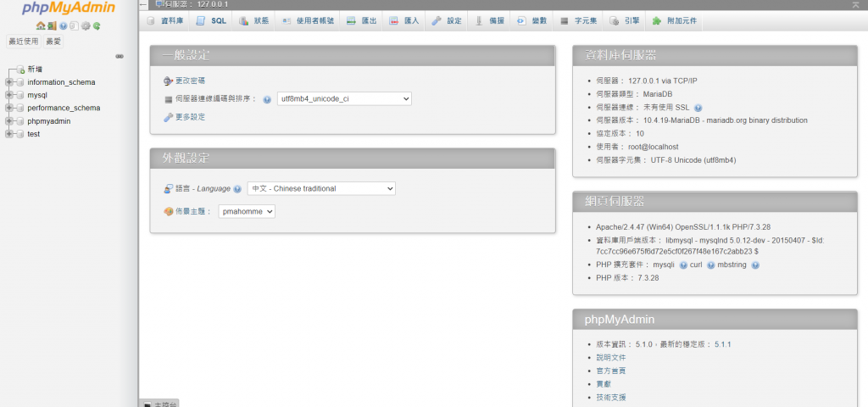This screenshot has height=407, width=868.
Task: Select the performance_schema database name
Action: (x=64, y=108)
